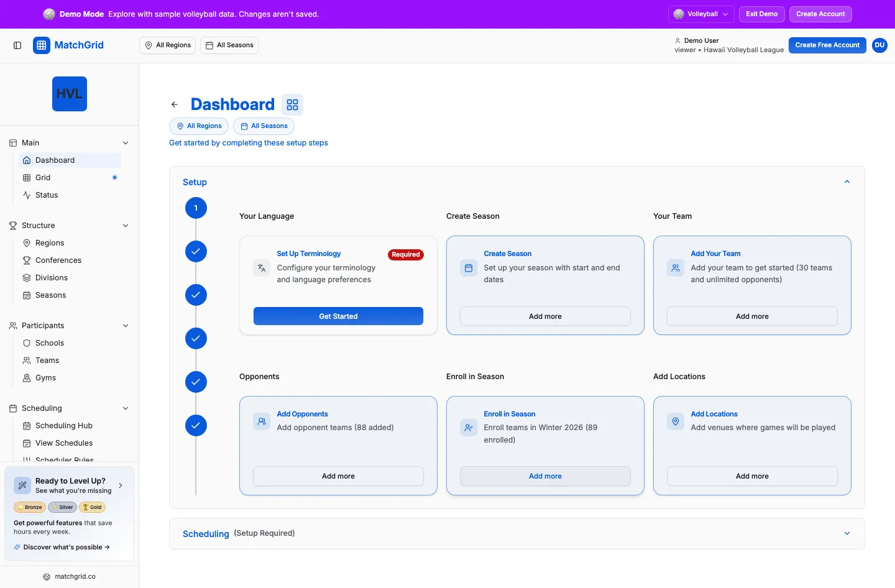Expand the Scheduling setup section

tap(847, 533)
